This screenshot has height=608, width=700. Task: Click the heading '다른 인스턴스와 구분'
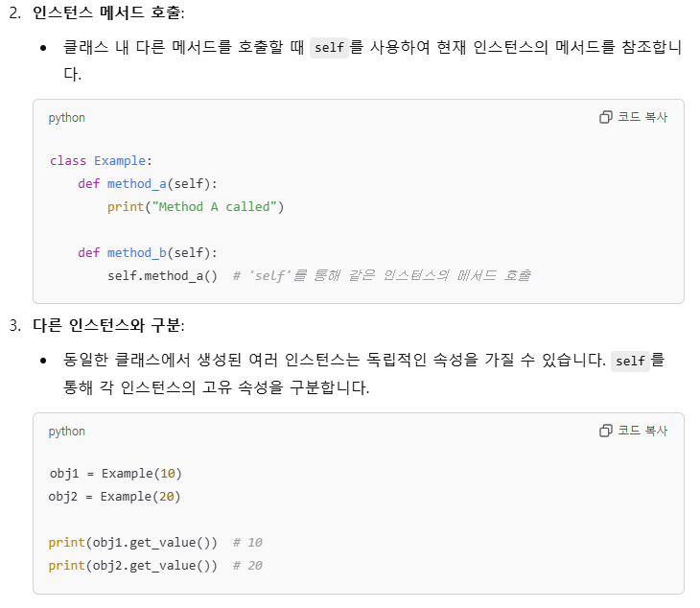tap(108, 325)
